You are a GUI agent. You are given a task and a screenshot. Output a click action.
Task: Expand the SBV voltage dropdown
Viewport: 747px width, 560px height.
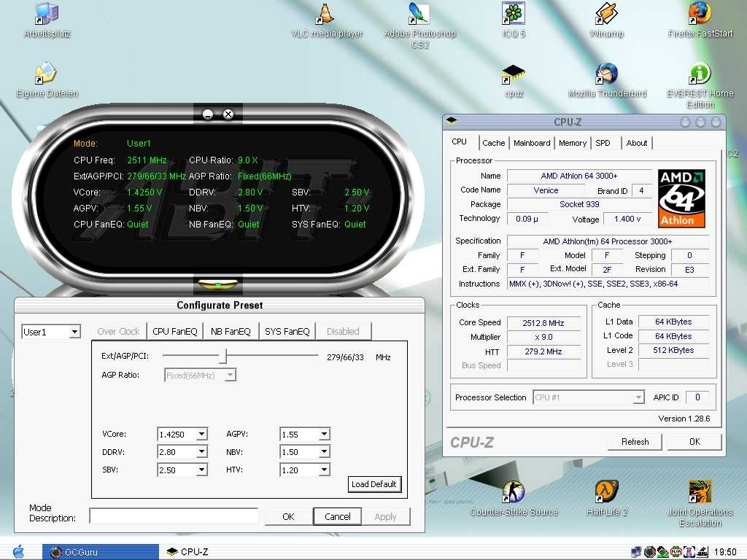point(201,470)
